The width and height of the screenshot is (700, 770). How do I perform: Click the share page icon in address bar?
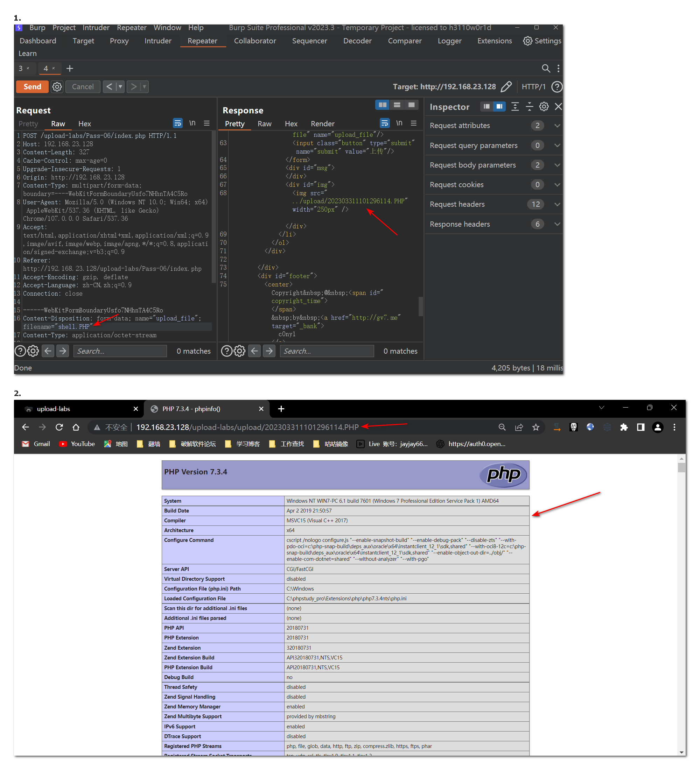pyautogui.click(x=519, y=428)
